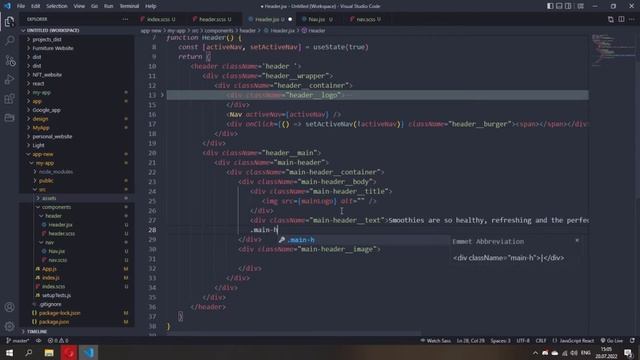The width and height of the screenshot is (640, 360).
Task: Open Explorer panel more actions ellipsis
Action: [125, 19]
